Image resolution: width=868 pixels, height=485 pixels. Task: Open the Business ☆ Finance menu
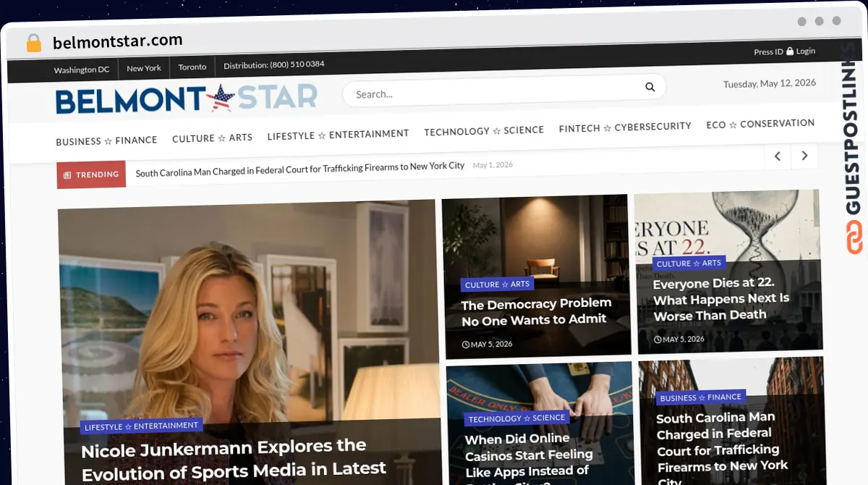pyautogui.click(x=106, y=140)
